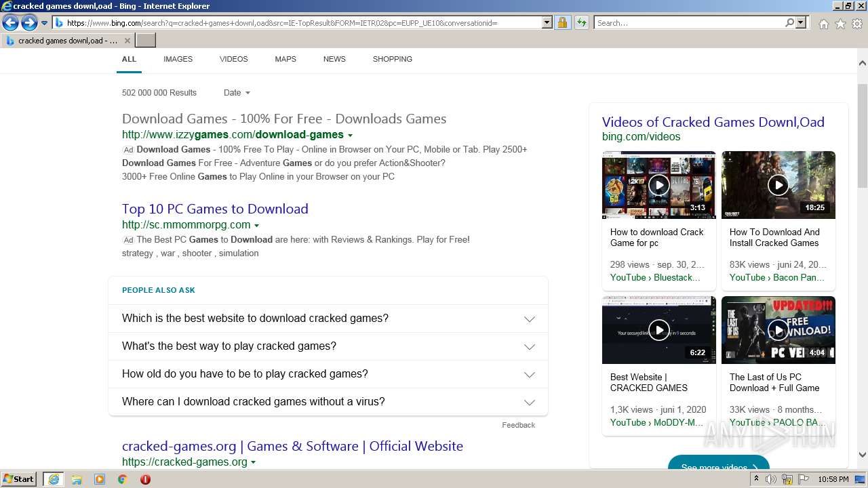The height and width of the screenshot is (488, 868).
Task: Click the bing.com/videos link
Action: [641, 137]
